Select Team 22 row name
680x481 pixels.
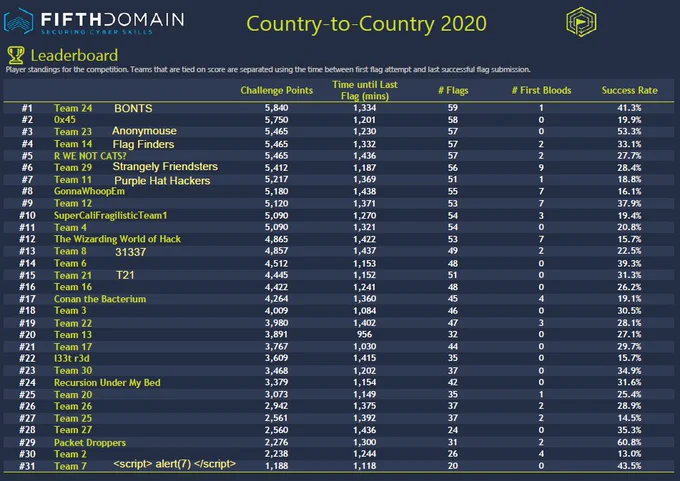73,323
